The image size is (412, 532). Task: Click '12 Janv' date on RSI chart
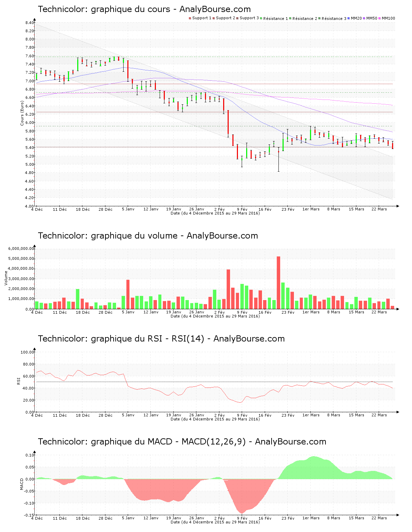tap(151, 415)
